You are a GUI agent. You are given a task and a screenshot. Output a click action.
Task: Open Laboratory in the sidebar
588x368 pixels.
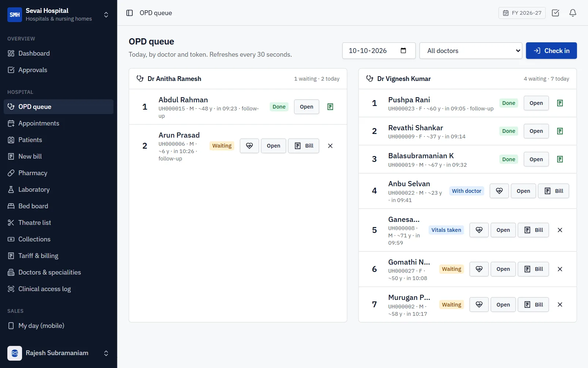59,190
